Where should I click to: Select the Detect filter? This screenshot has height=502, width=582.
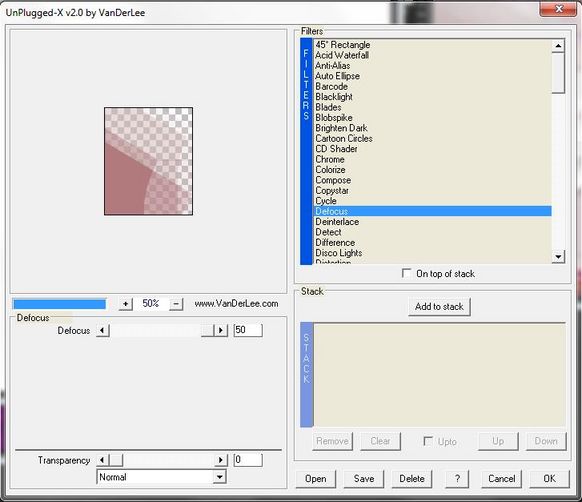pos(432,232)
